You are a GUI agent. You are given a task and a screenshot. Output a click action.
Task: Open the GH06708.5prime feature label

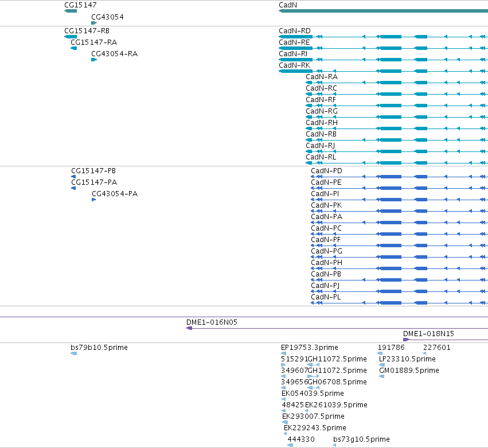point(337,382)
